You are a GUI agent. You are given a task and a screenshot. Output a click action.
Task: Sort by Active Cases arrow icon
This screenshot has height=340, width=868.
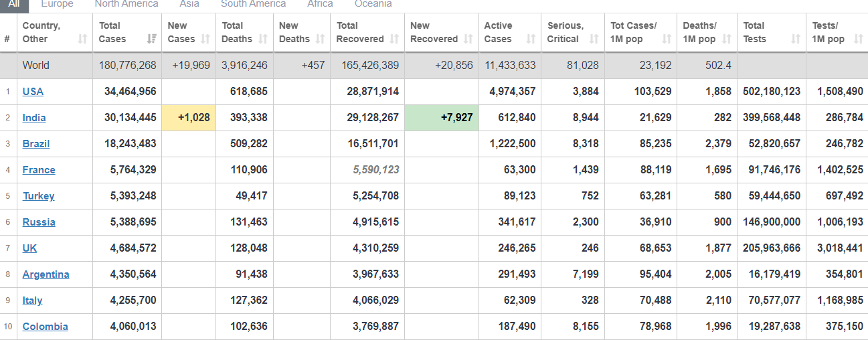[531, 39]
